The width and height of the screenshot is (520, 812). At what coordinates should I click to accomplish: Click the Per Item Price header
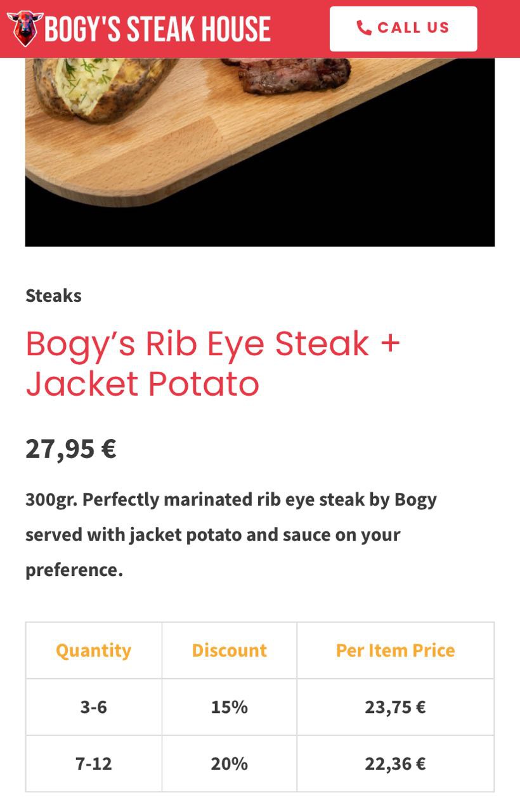tap(395, 650)
